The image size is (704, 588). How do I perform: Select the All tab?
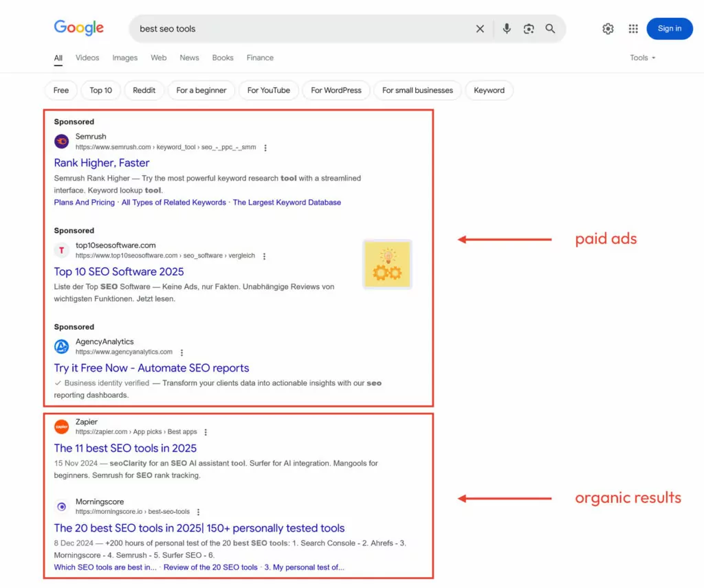point(58,58)
